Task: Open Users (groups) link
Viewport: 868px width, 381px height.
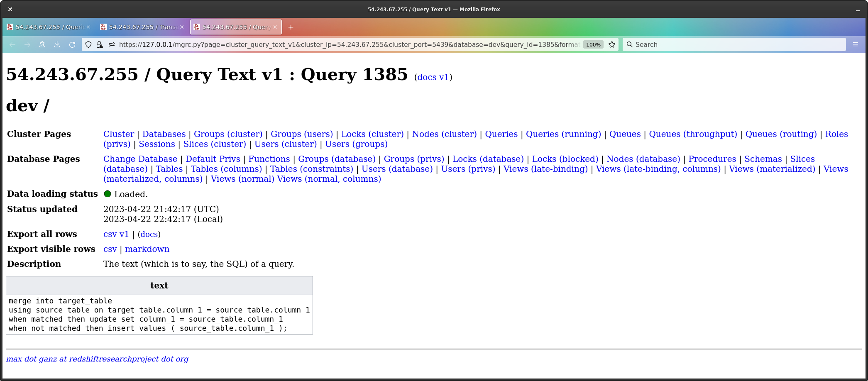Action: point(356,144)
